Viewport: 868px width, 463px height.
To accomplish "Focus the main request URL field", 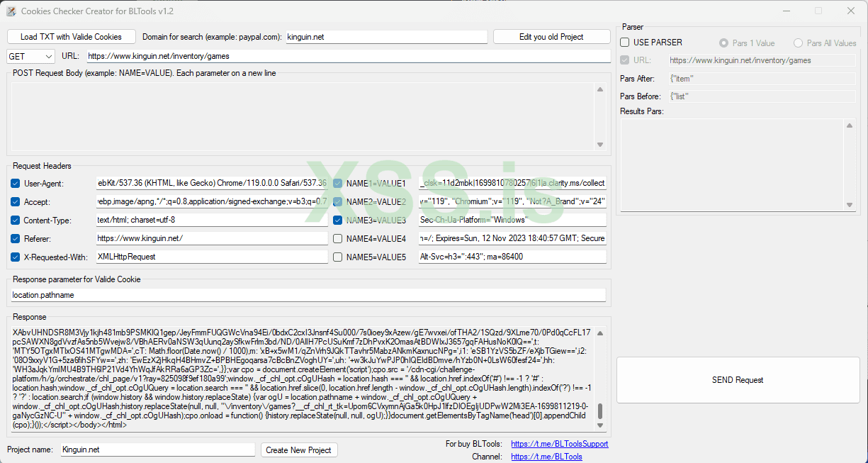I will 349,56.
